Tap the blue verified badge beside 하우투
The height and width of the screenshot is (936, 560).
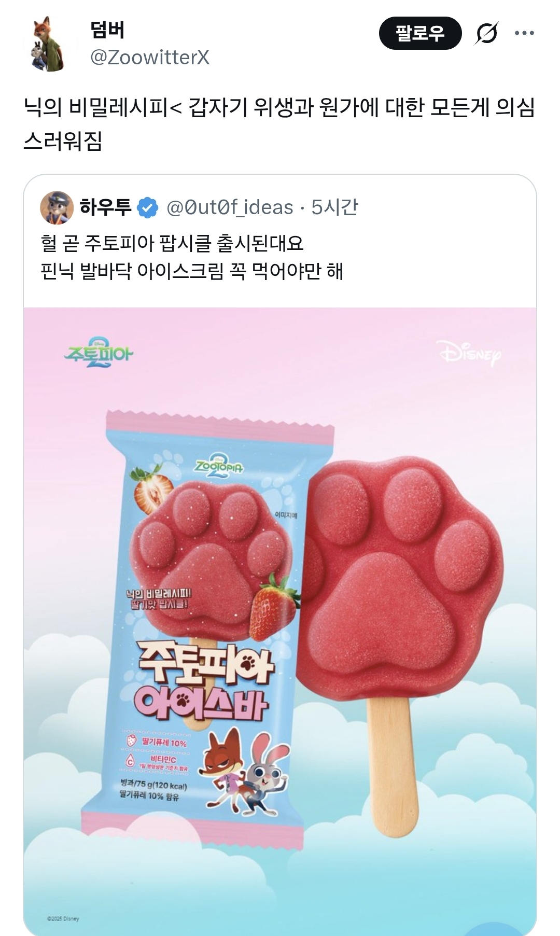pos(147,207)
